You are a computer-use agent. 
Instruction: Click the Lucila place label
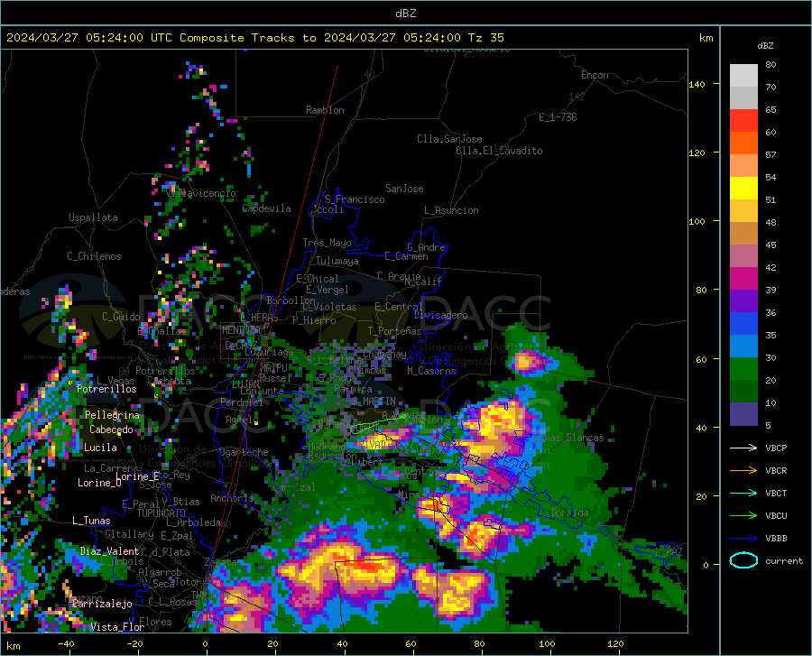[100, 448]
